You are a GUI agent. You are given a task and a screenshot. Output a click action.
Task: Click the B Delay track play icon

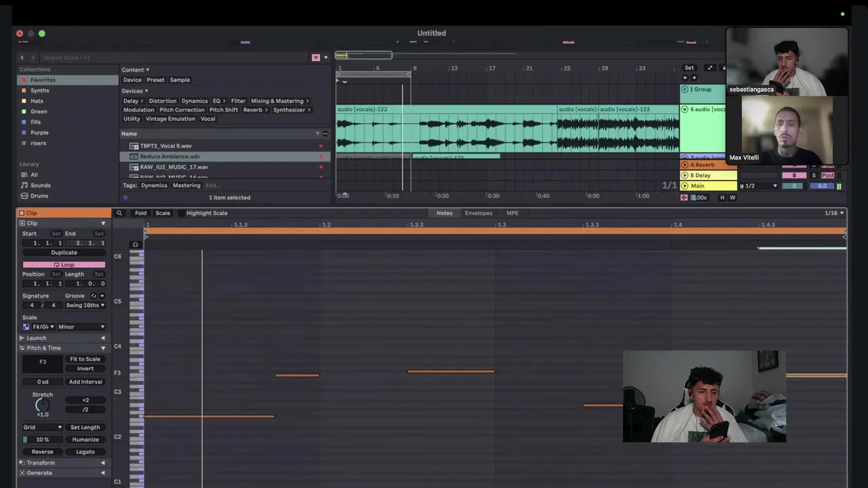tap(684, 176)
